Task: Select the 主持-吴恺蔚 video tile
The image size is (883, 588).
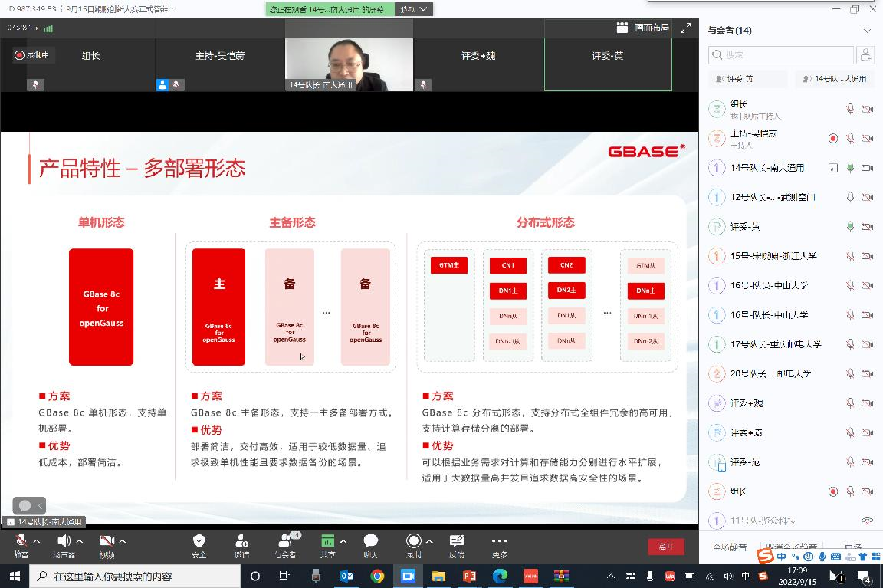Action: point(220,55)
